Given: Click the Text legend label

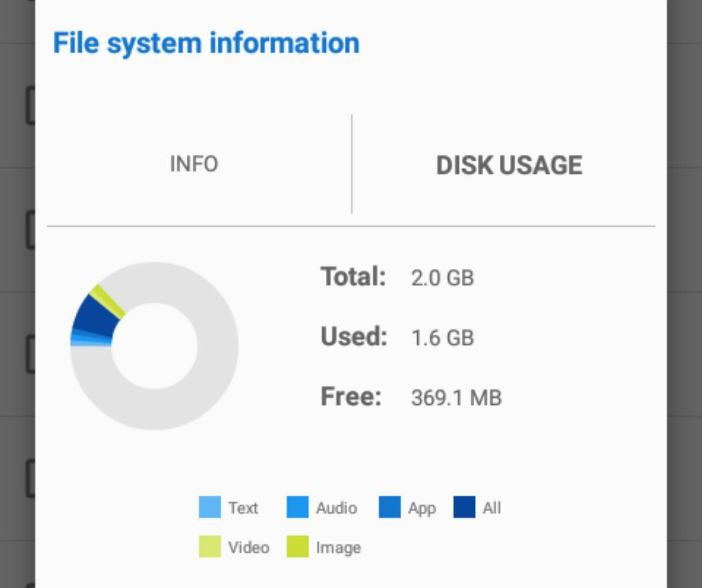Looking at the screenshot, I should point(243,508).
